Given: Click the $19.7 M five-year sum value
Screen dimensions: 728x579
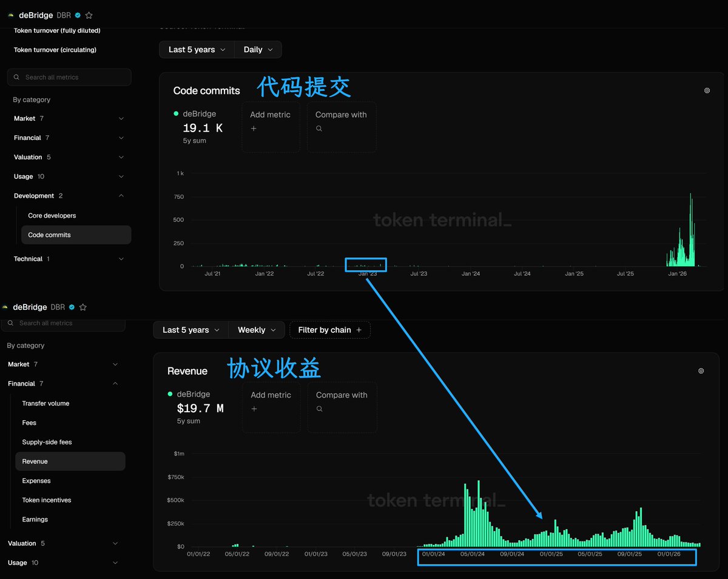Looking at the screenshot, I should [200, 409].
